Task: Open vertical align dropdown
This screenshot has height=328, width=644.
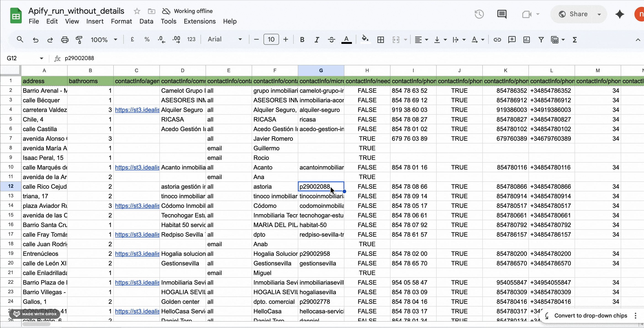Action: pos(440,40)
